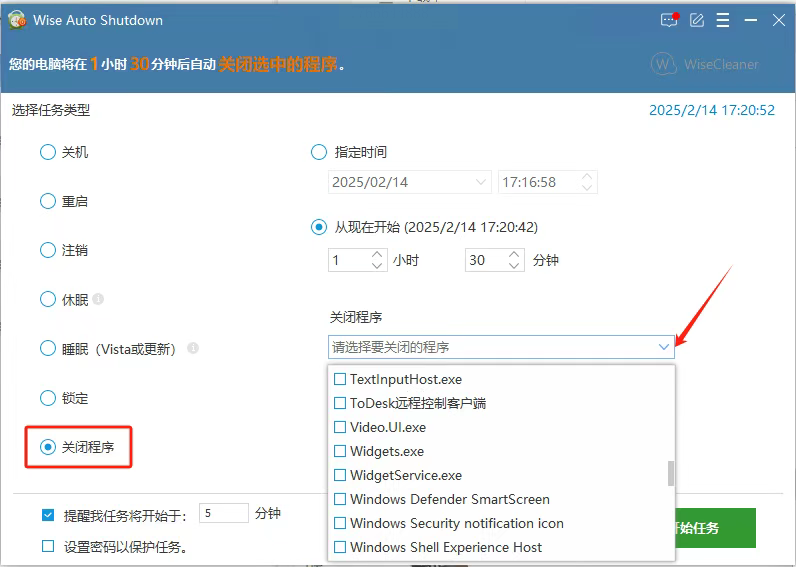
Task: Click the hours input field showing 1
Action: 350,260
